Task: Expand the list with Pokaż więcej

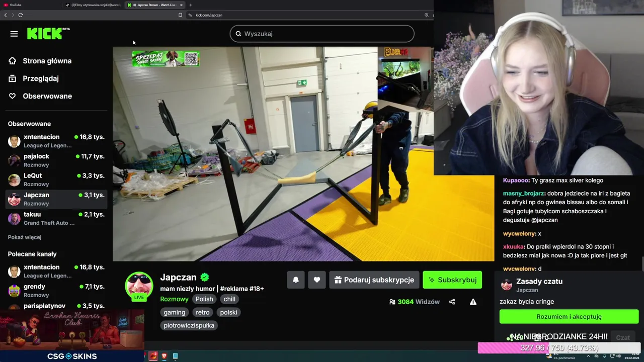Action: pyautogui.click(x=25, y=237)
